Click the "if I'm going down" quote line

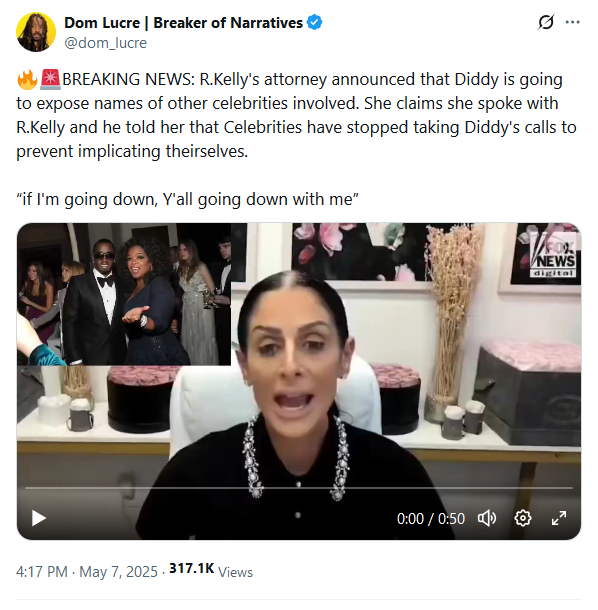[x=187, y=200]
